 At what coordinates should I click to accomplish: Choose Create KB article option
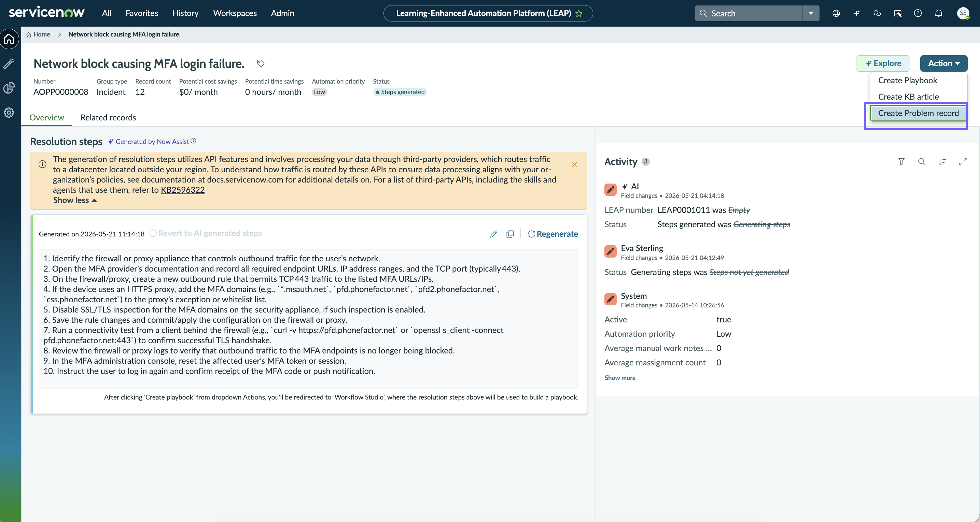tap(908, 97)
